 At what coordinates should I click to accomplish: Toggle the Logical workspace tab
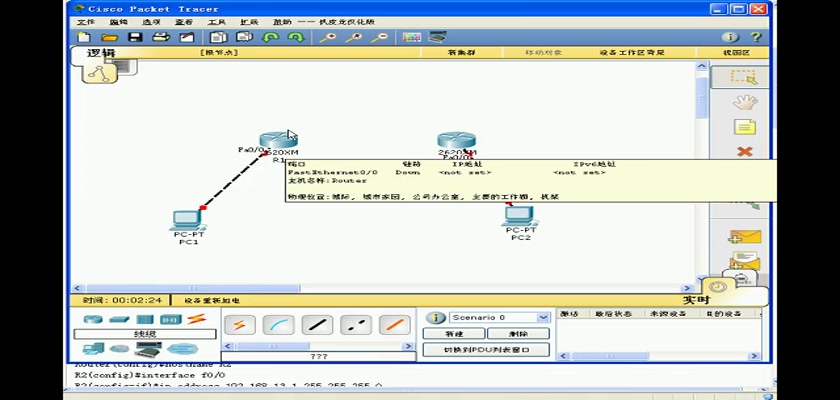coord(100,54)
